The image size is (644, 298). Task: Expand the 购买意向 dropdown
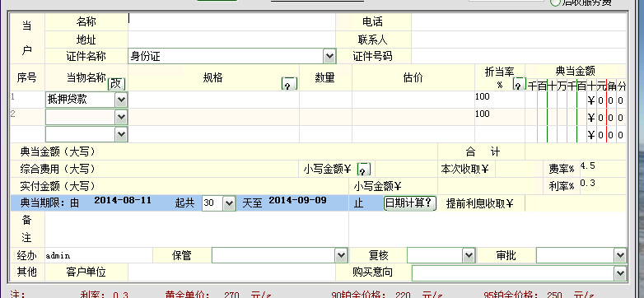620,273
